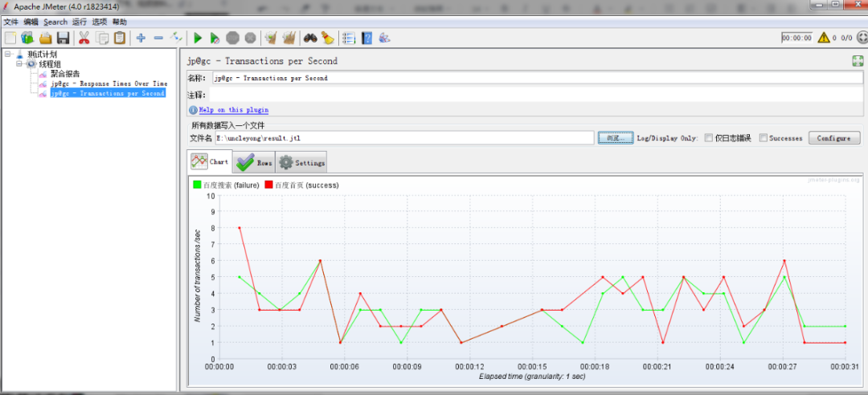Open the 选项 menu
Viewport: 868px width, 395px height.
click(100, 22)
